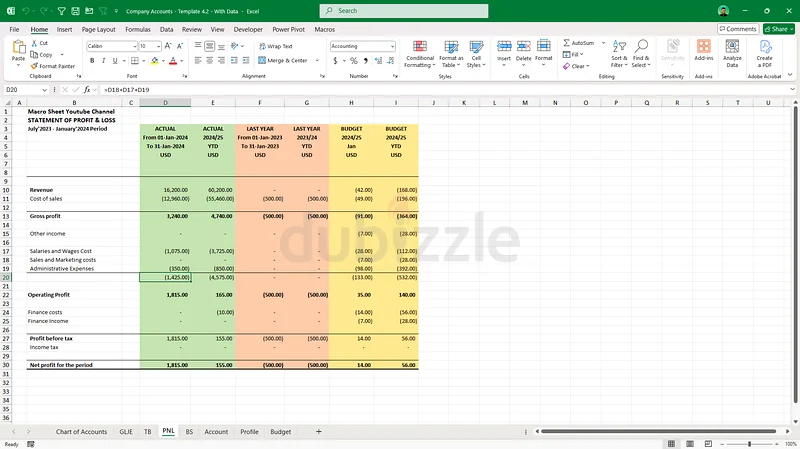Align text left
The width and height of the screenshot is (800, 449).
198,60
